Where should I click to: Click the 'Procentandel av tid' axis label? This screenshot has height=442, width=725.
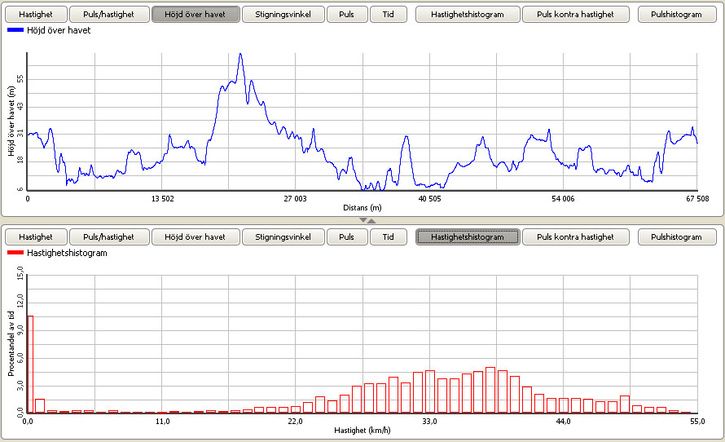click(x=11, y=344)
